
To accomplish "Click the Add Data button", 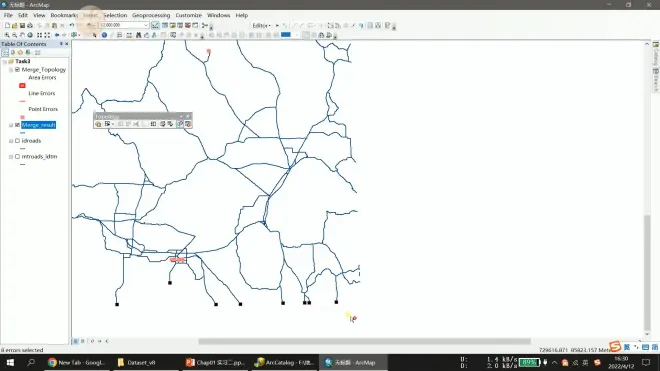I will pyautogui.click(x=75, y=35).
